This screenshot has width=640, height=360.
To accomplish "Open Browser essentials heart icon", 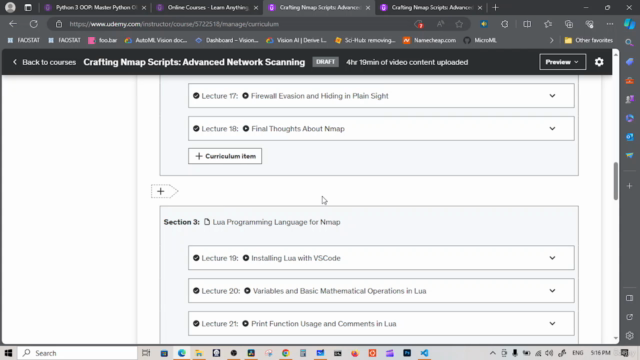I will pos(589,24).
